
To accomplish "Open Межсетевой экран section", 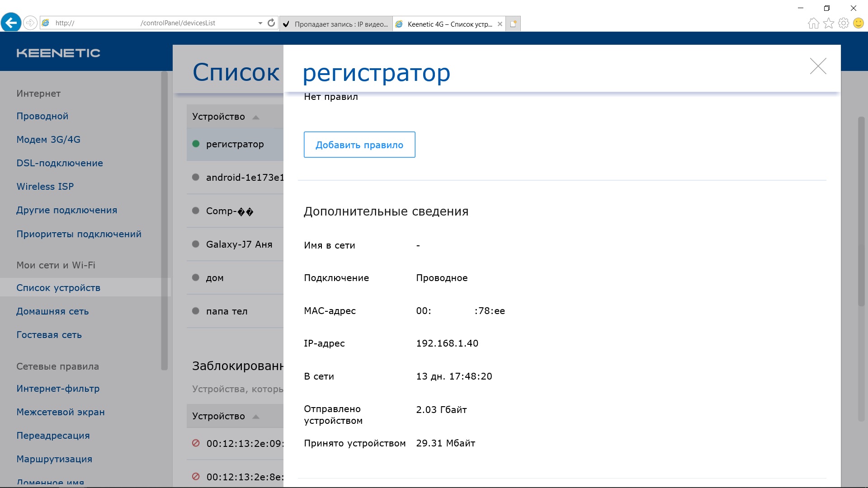I will (61, 412).
